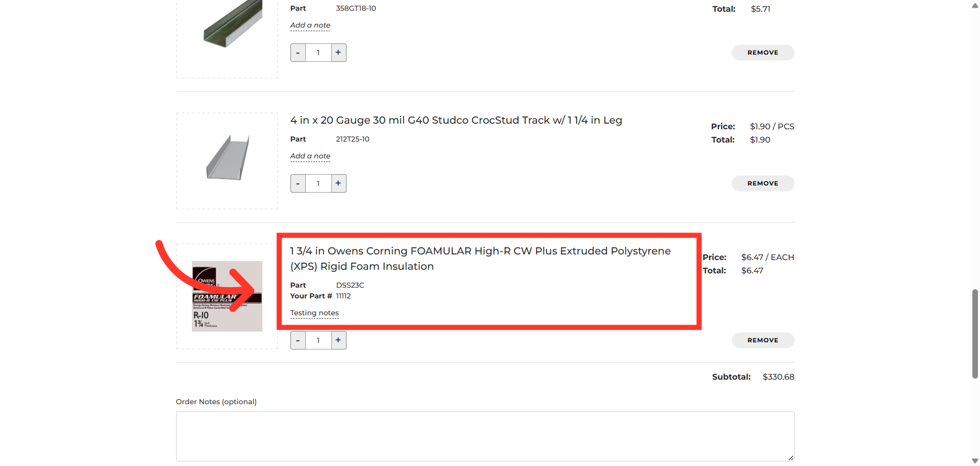Click the Order Notes text area
This screenshot has width=980, height=466.
[485, 436]
